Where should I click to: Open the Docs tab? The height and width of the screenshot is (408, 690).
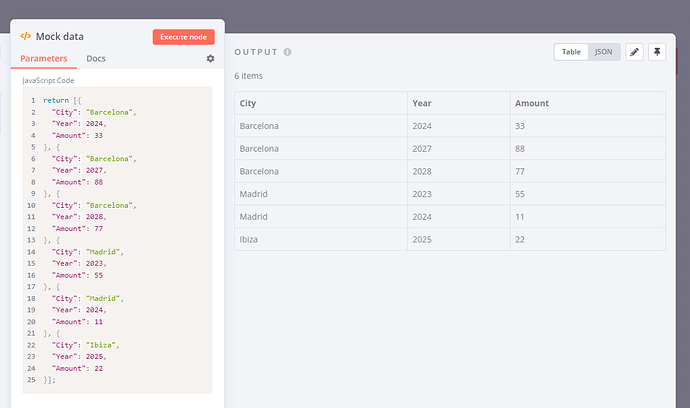pyautogui.click(x=96, y=59)
